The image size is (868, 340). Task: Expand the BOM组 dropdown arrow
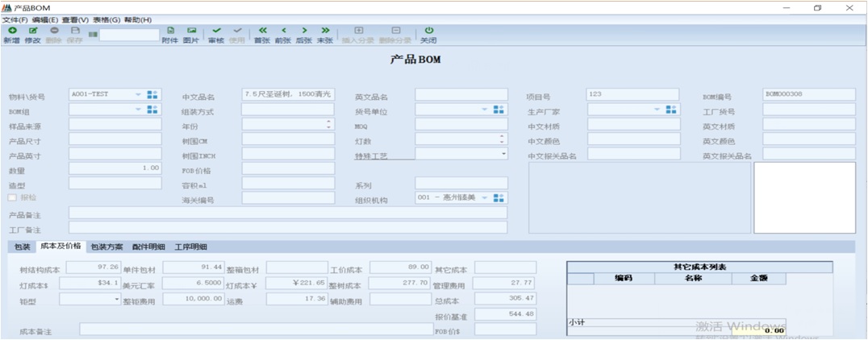click(x=139, y=110)
